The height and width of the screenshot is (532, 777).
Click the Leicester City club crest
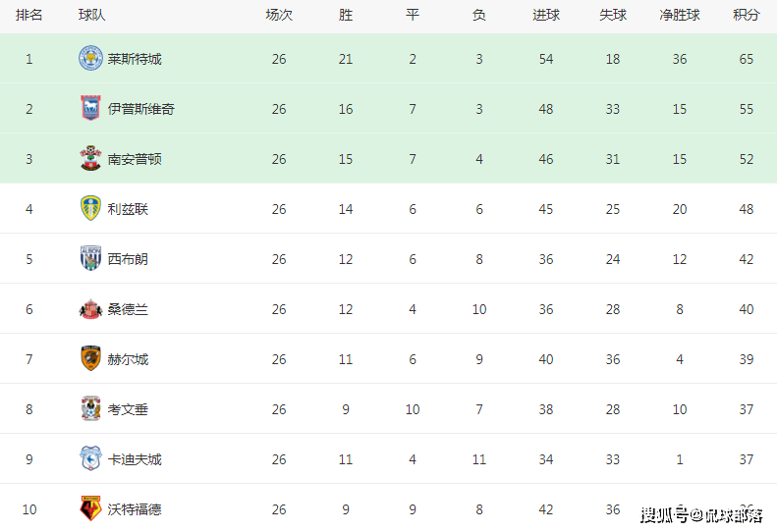(x=90, y=59)
